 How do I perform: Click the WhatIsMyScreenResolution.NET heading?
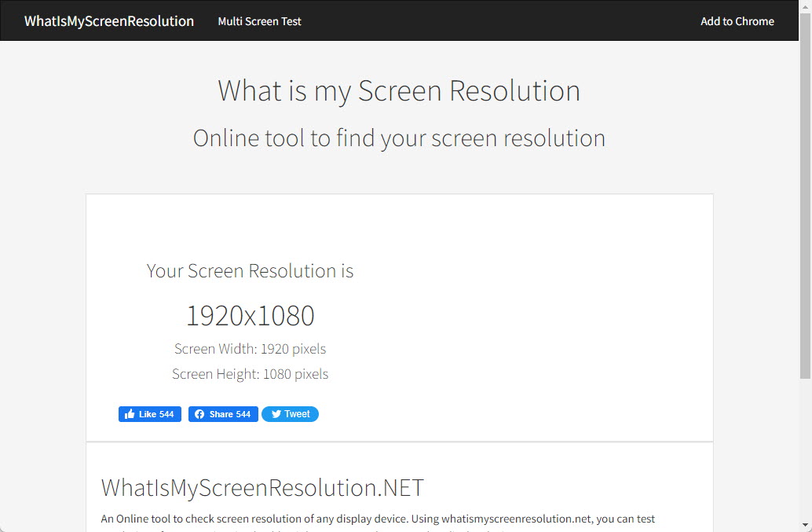point(262,488)
